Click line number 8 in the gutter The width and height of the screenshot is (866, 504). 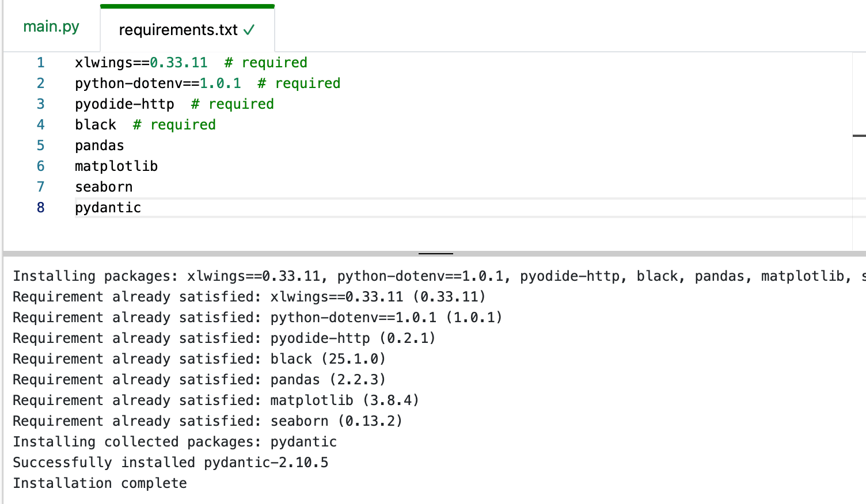[x=40, y=208]
